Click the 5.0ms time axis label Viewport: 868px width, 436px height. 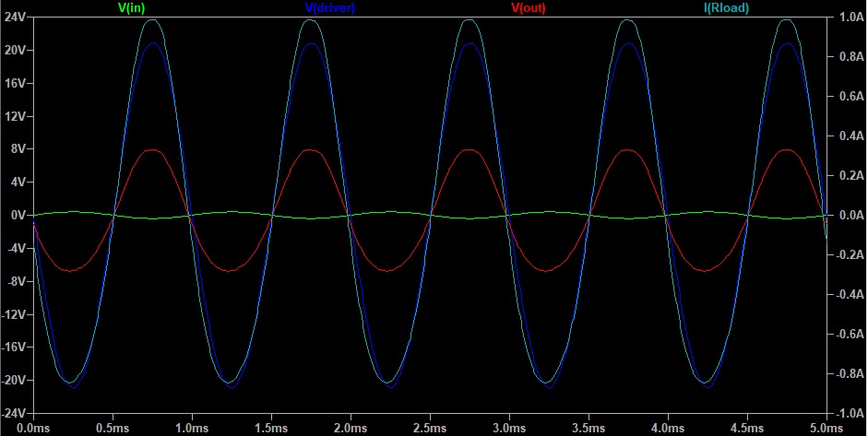[x=826, y=429]
